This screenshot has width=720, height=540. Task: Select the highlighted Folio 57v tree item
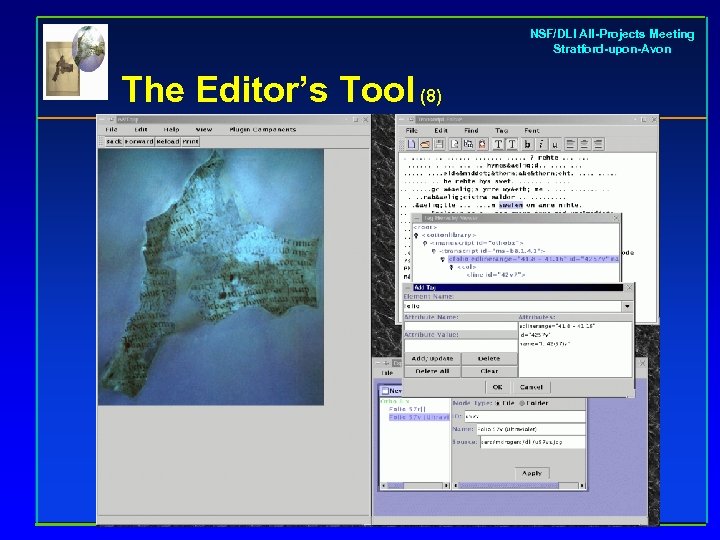419,417
